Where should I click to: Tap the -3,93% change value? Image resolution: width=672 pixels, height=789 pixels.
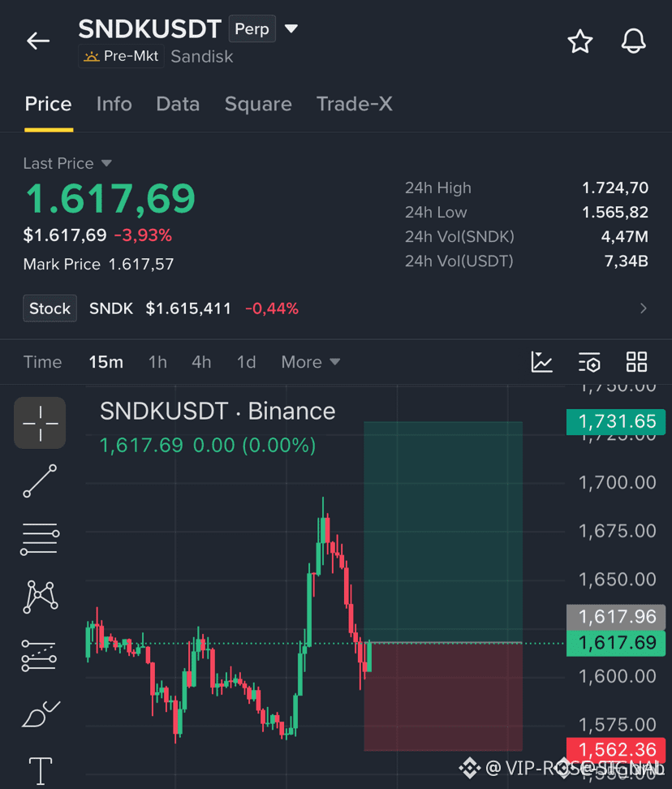[x=143, y=235]
